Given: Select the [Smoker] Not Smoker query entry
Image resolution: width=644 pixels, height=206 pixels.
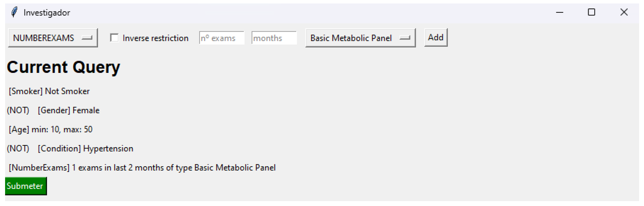Looking at the screenshot, I should point(49,91).
